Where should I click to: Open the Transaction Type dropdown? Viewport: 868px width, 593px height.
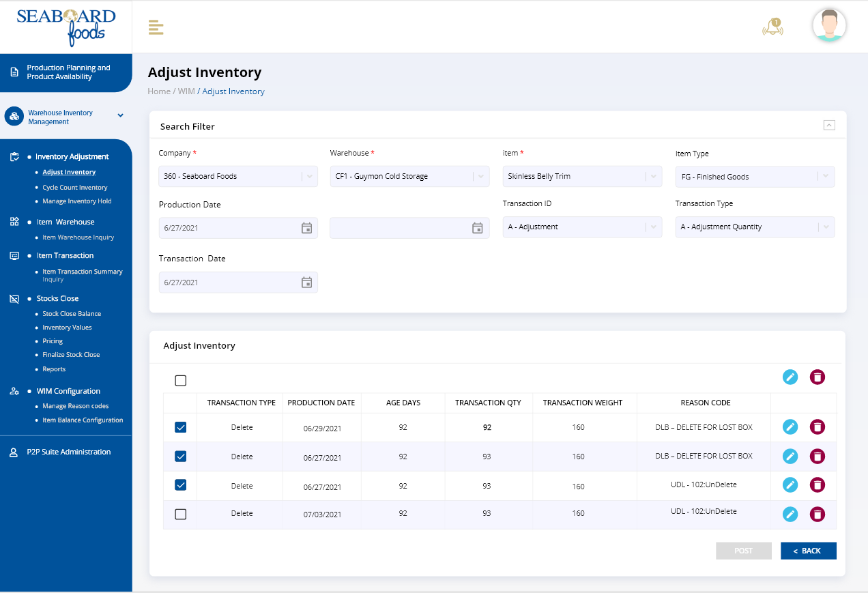[x=754, y=227]
